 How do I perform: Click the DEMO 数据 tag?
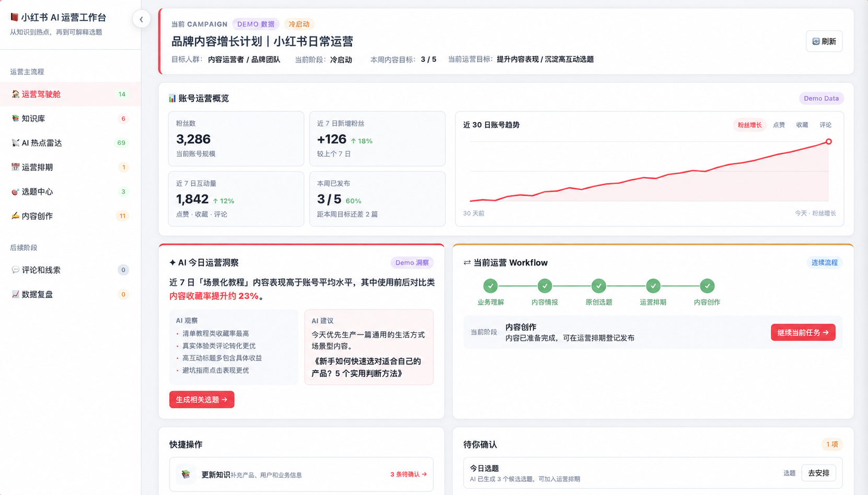click(x=256, y=24)
